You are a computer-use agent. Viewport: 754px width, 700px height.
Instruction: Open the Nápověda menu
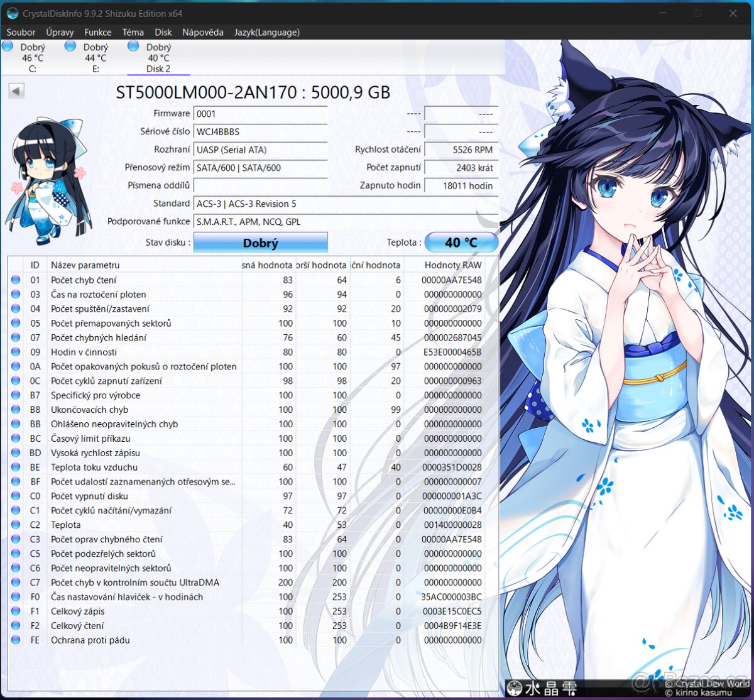(203, 32)
